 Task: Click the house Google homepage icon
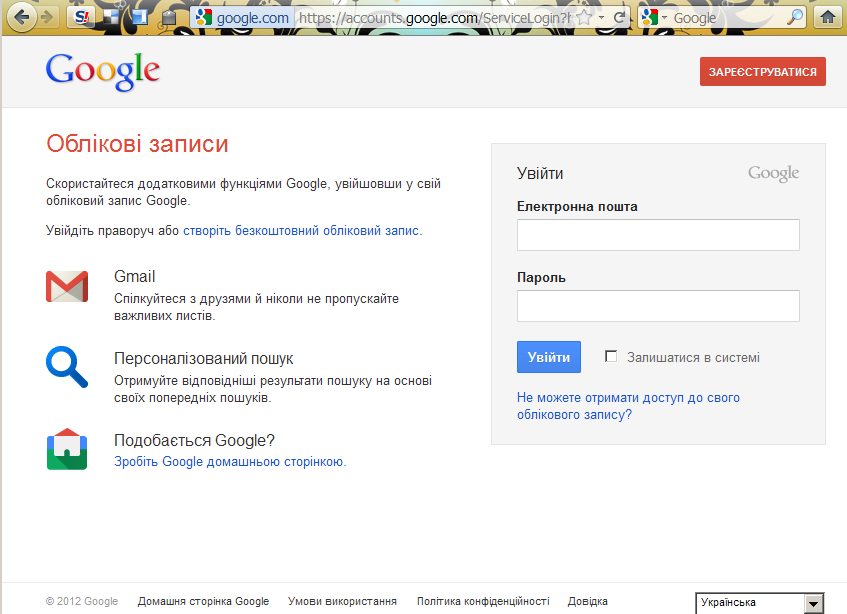click(67, 449)
